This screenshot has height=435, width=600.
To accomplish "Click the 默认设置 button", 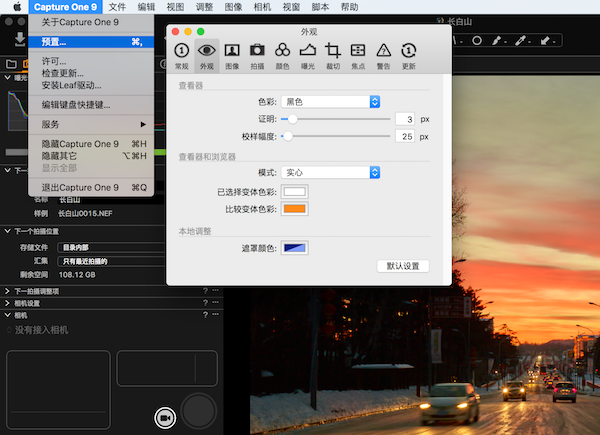I will [403, 266].
